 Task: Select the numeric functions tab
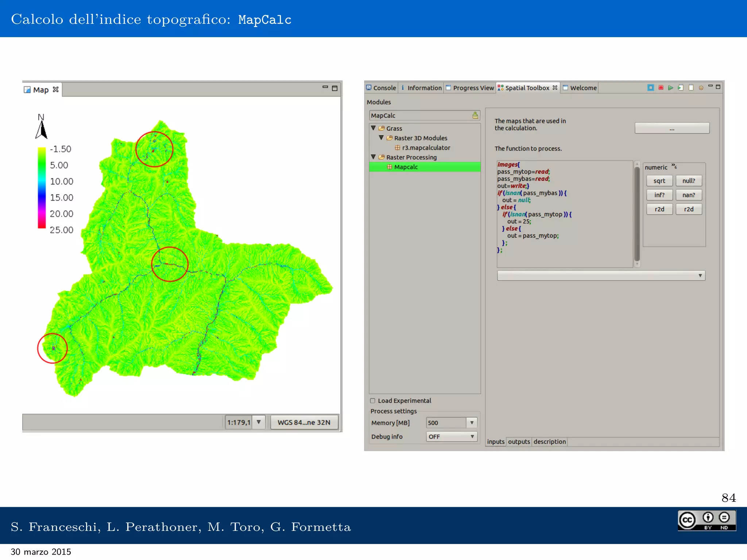tap(656, 167)
